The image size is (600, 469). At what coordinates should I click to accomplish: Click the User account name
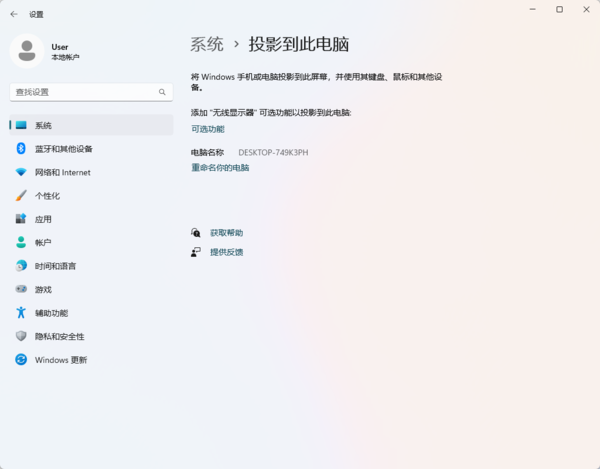(60, 47)
